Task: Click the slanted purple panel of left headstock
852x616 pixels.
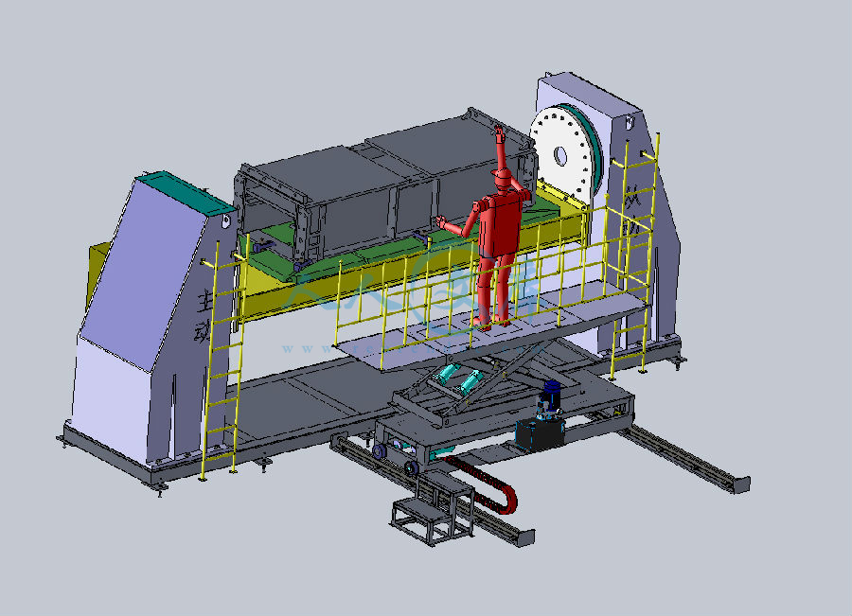Action: 144,274
